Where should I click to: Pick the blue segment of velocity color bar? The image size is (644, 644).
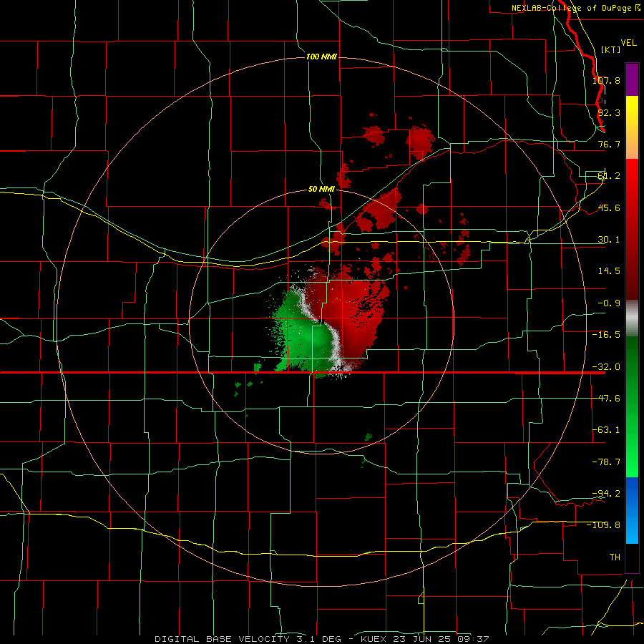coord(632,510)
